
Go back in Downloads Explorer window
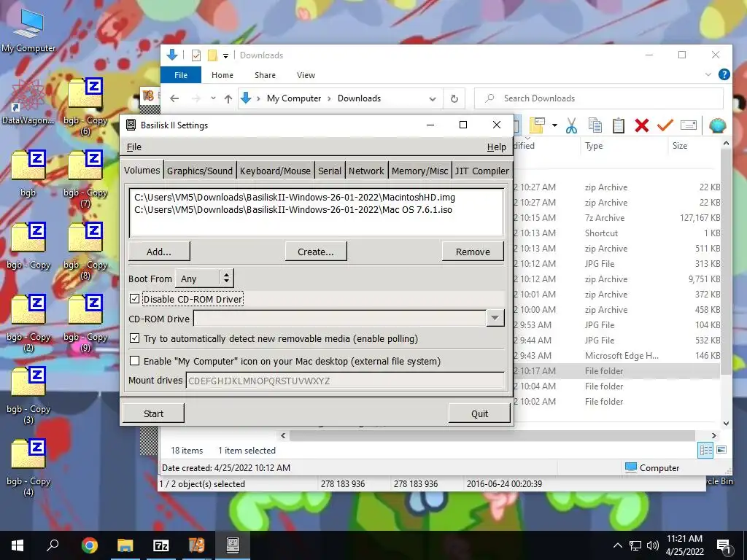175,98
